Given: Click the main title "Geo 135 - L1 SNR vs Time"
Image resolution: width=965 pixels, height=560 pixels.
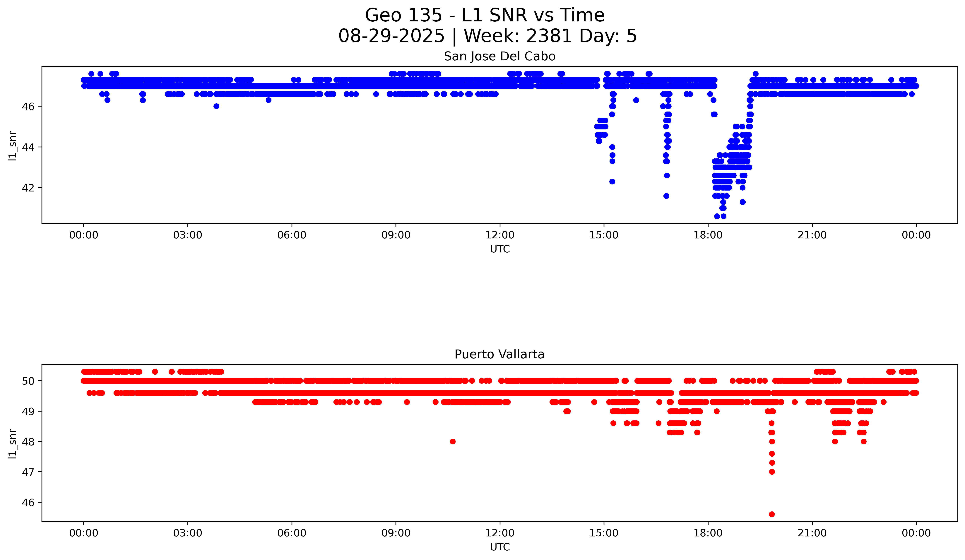Looking at the screenshot, I should (x=484, y=15).
